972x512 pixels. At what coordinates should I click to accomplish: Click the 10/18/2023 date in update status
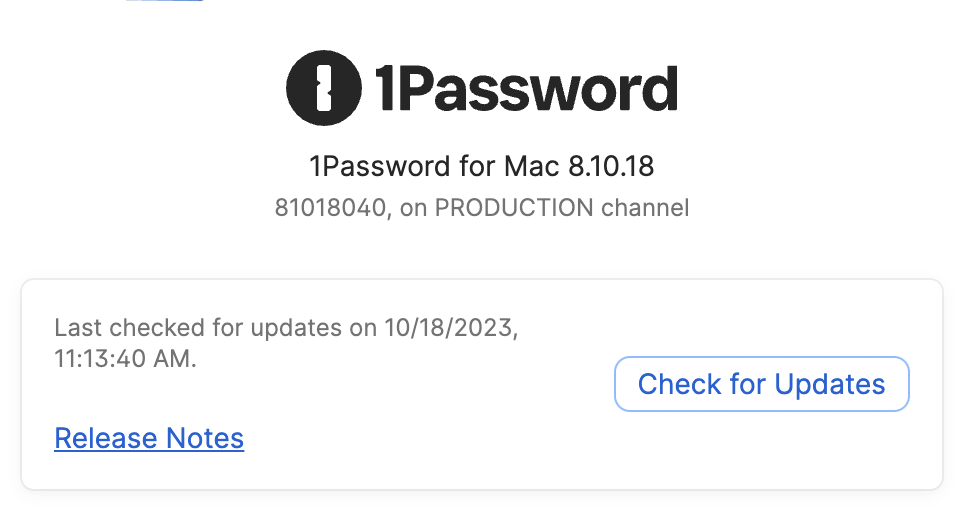point(449,328)
